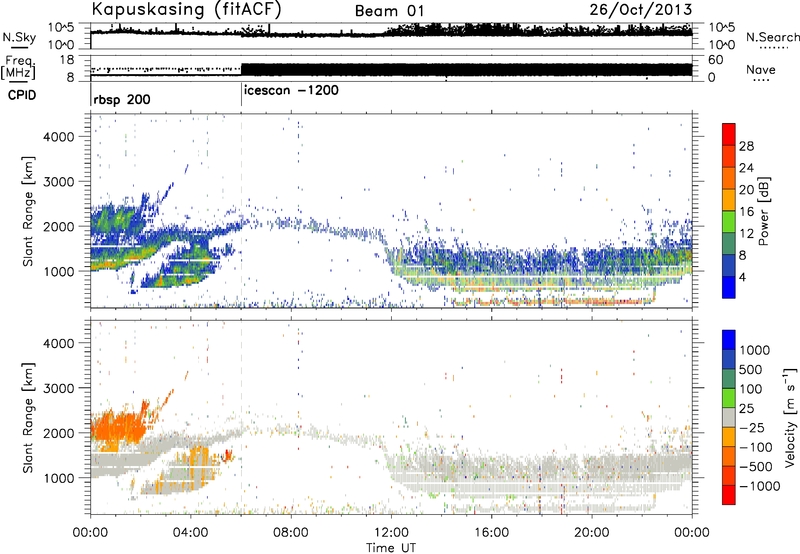Click the '3000' tick on power panel
800x554 pixels.
coord(58,182)
